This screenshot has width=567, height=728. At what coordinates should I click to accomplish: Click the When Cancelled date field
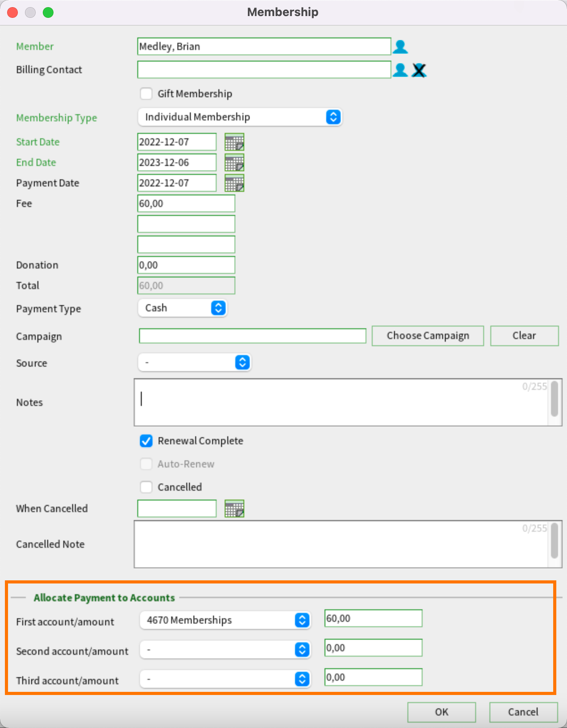[x=177, y=509]
